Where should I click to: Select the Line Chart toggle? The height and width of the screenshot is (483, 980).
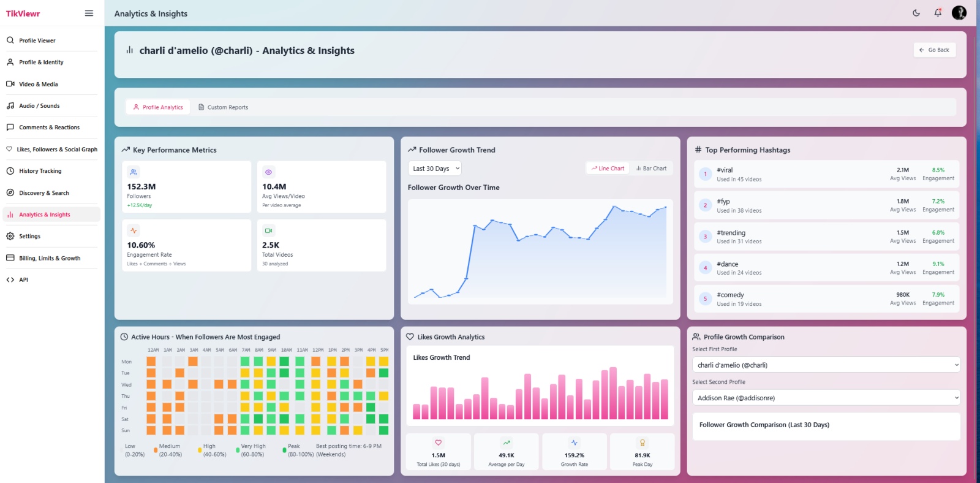click(608, 169)
